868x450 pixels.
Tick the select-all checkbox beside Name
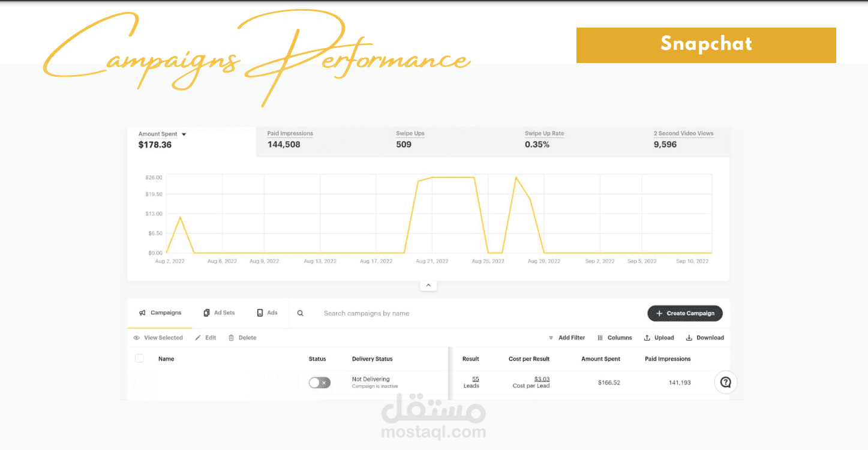[x=139, y=358]
